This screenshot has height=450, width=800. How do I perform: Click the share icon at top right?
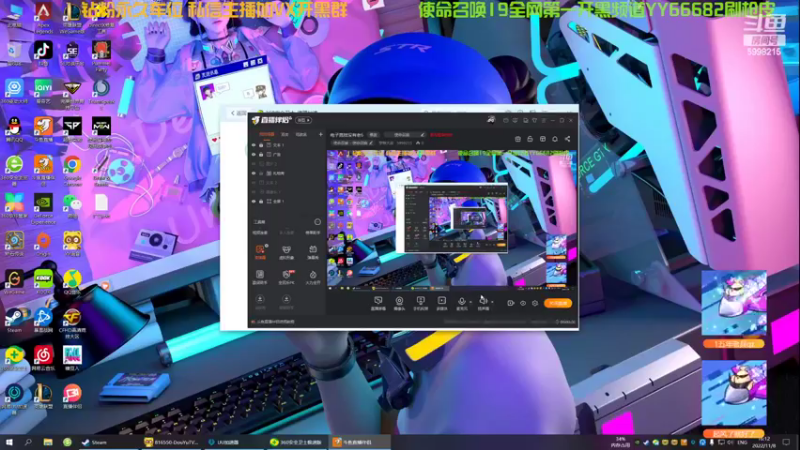tap(567, 139)
